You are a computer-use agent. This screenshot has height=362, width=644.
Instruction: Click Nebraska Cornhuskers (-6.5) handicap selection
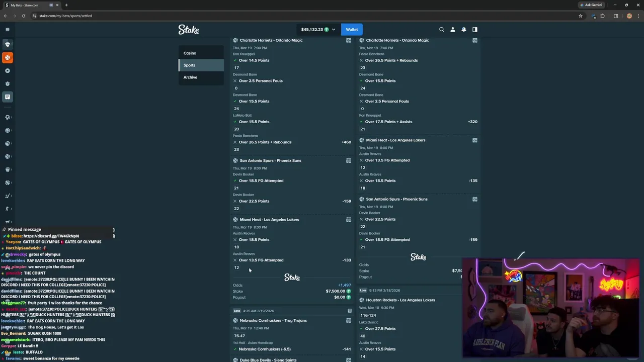[x=265, y=349]
